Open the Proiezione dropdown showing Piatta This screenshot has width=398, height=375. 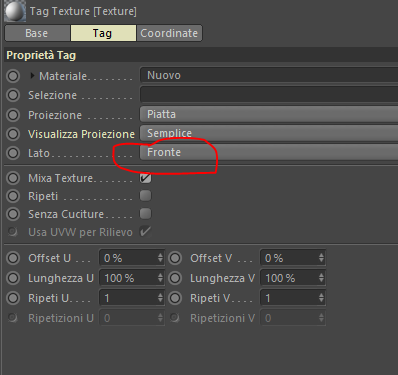click(x=269, y=114)
